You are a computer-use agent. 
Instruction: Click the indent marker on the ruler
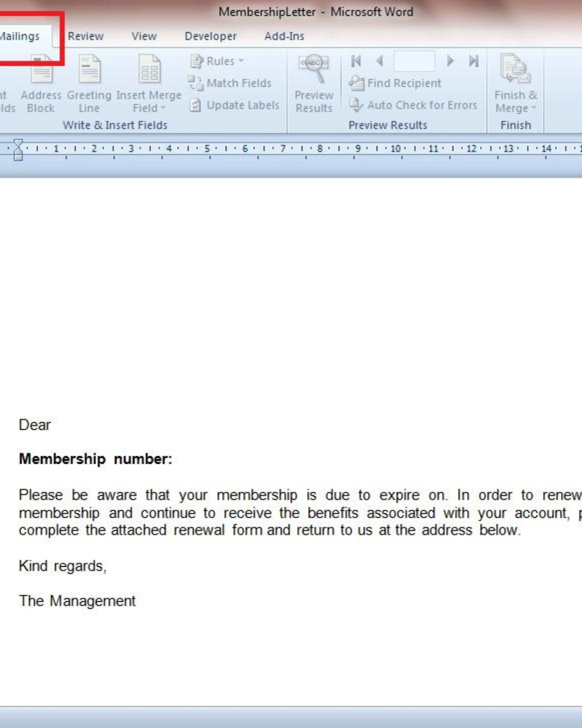(x=18, y=149)
